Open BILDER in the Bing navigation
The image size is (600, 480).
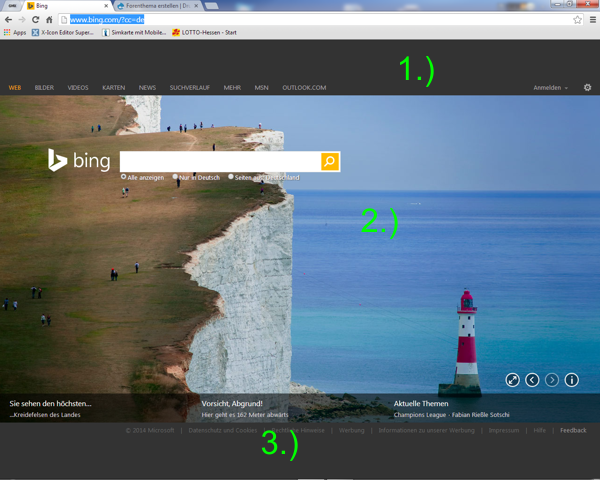[44, 88]
